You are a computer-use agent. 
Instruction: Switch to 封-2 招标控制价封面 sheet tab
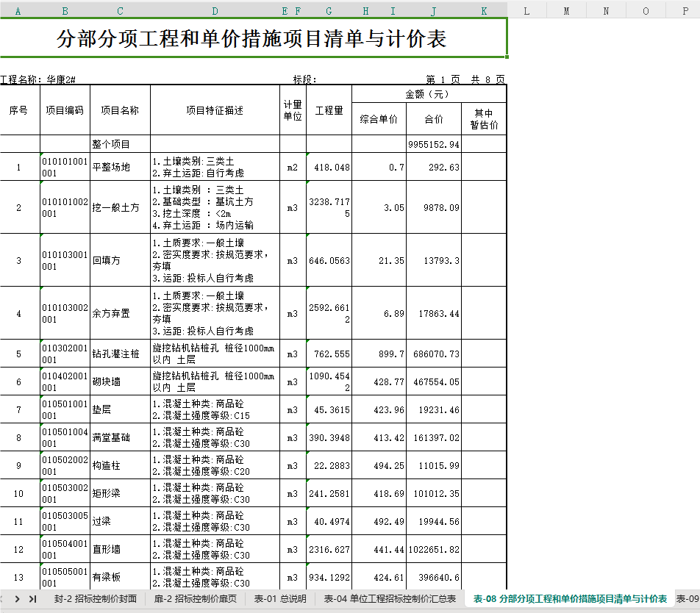point(96,599)
